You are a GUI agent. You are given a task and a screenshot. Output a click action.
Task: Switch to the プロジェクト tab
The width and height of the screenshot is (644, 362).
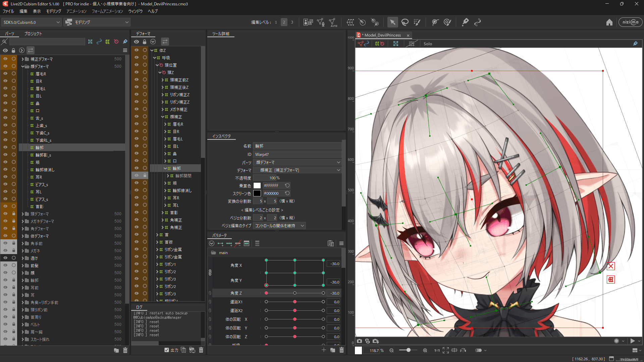[33, 34]
